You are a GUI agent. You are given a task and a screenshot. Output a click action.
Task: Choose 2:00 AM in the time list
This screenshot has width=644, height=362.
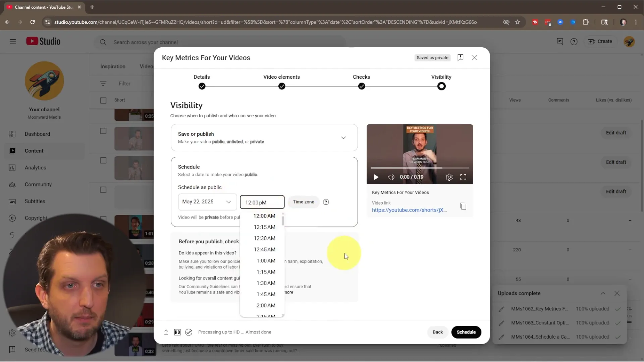266,306
